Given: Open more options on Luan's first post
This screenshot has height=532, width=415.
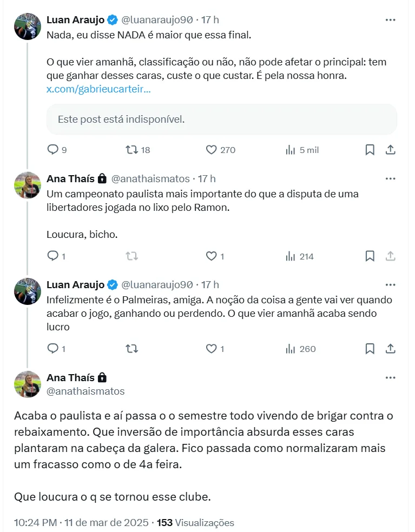Looking at the screenshot, I should [x=390, y=20].
